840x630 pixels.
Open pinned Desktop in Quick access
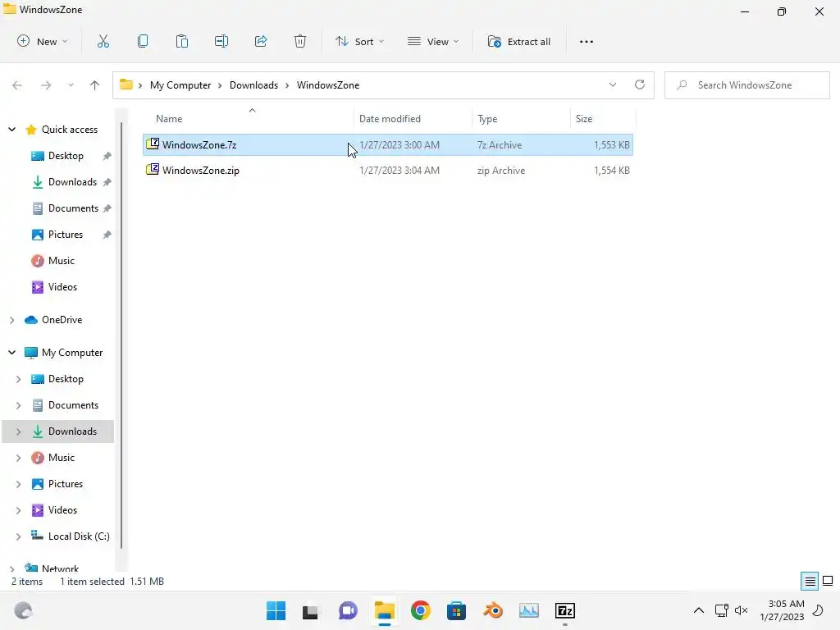66,156
